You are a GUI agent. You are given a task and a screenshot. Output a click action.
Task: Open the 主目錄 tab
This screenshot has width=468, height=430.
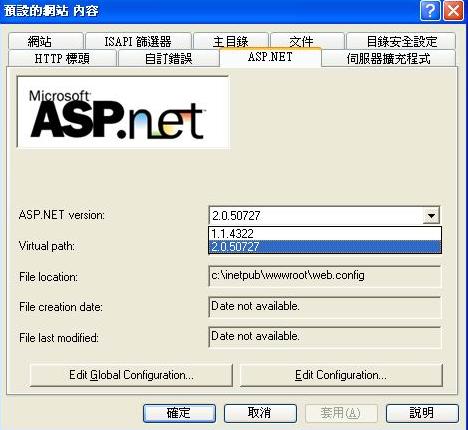point(231,41)
